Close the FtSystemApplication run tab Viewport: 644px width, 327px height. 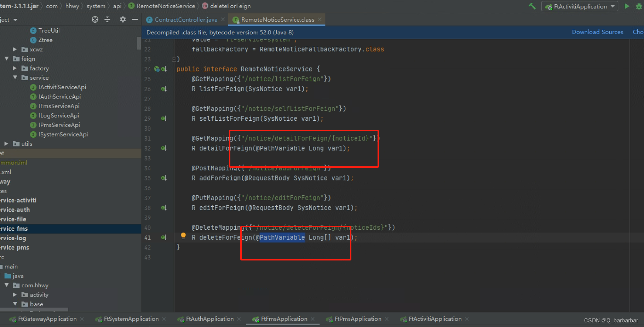(164, 319)
